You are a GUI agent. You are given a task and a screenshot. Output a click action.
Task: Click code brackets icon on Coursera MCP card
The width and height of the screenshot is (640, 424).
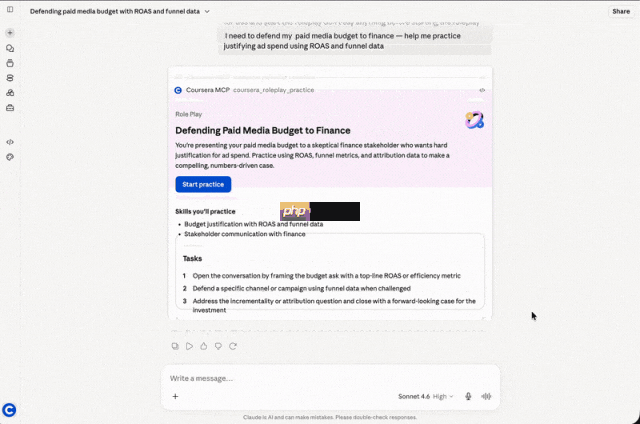coord(482,90)
